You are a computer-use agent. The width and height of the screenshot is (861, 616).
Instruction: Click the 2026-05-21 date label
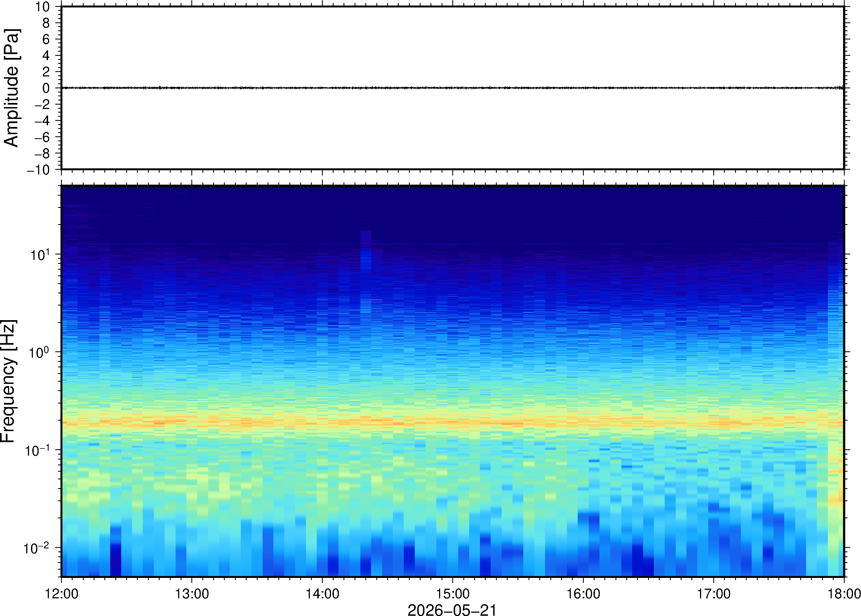pos(452,610)
